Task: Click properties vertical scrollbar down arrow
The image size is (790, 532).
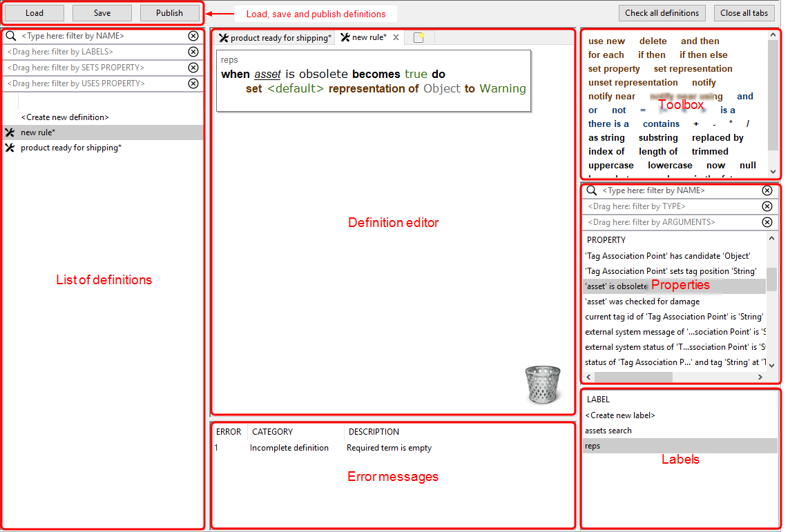Action: 771,366
